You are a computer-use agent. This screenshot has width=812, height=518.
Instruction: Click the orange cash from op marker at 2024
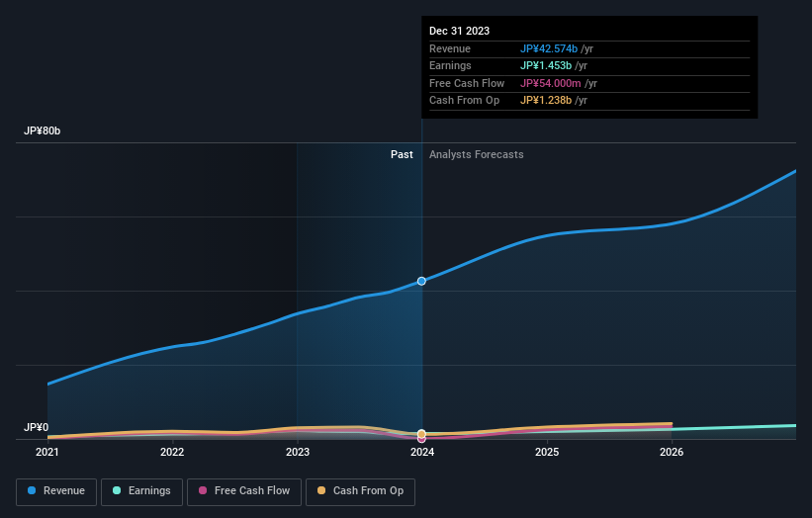[x=421, y=434]
